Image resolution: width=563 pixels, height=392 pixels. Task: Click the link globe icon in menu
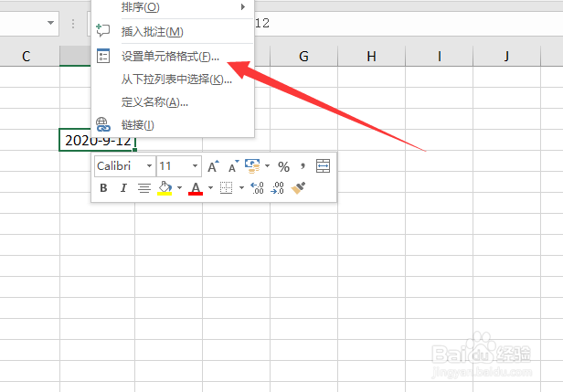103,124
